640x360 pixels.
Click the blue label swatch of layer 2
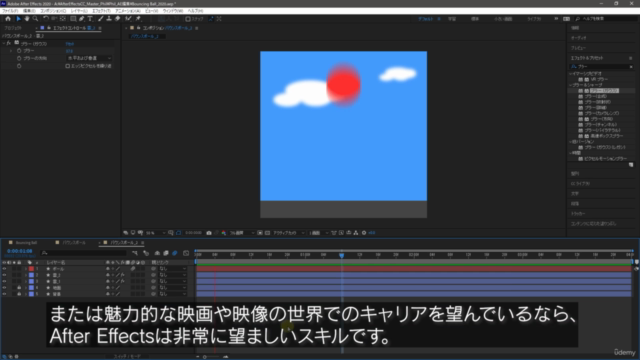[31, 275]
